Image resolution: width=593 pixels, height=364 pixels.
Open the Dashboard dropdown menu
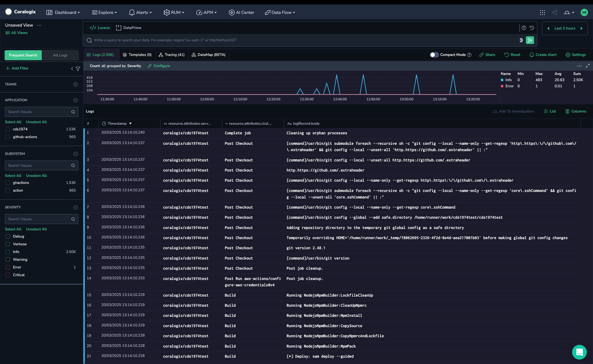click(x=63, y=13)
